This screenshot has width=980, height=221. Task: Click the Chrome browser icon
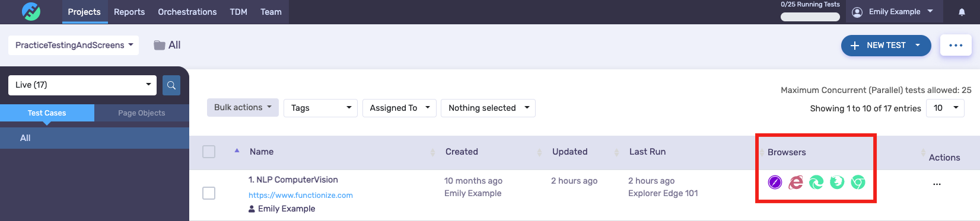pyautogui.click(x=858, y=182)
